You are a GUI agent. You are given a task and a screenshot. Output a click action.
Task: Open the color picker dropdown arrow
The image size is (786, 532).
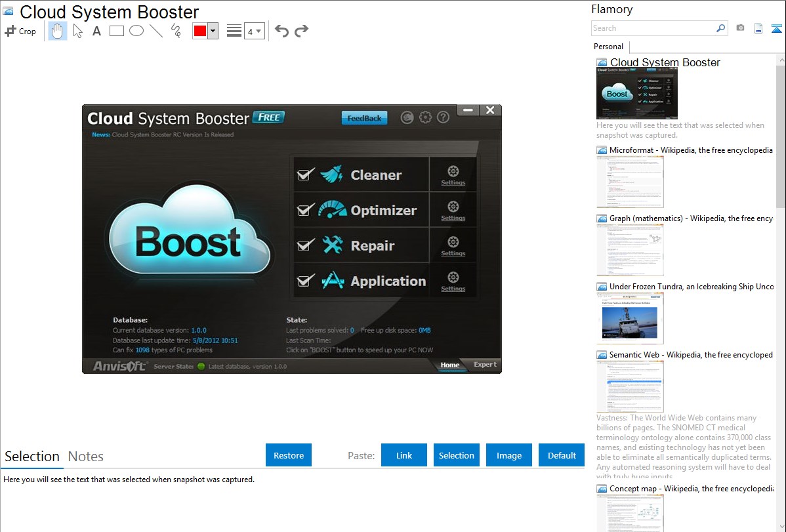pyautogui.click(x=213, y=31)
